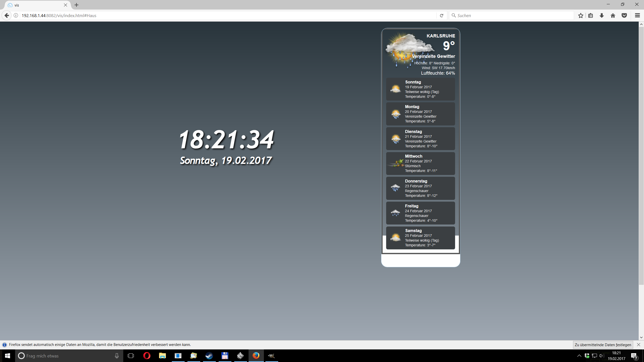Click the Pocket save icon
644x362 pixels.
tap(624, 16)
